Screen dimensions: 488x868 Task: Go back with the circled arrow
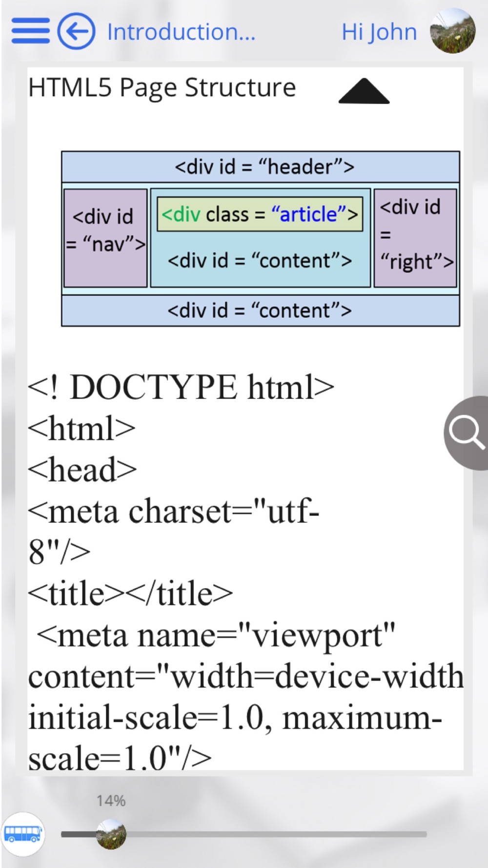(x=76, y=31)
